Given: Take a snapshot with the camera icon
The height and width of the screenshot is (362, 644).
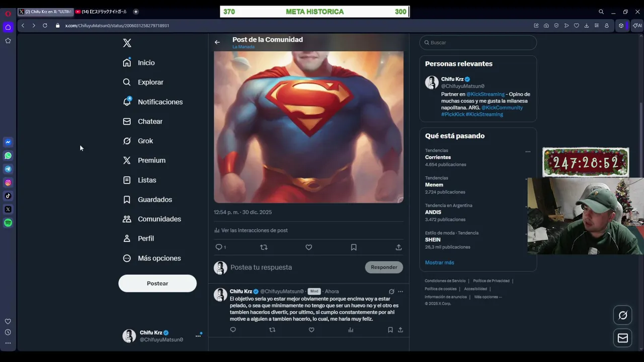Looking at the screenshot, I should tap(546, 26).
